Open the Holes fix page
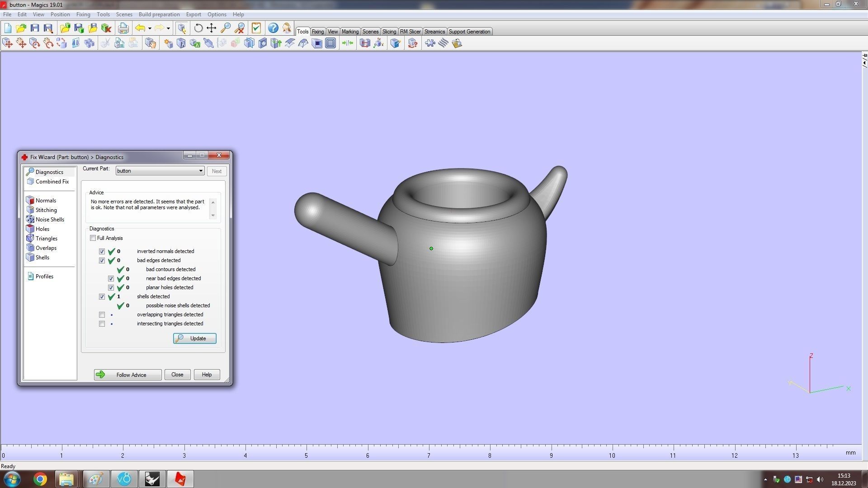 [x=42, y=229]
